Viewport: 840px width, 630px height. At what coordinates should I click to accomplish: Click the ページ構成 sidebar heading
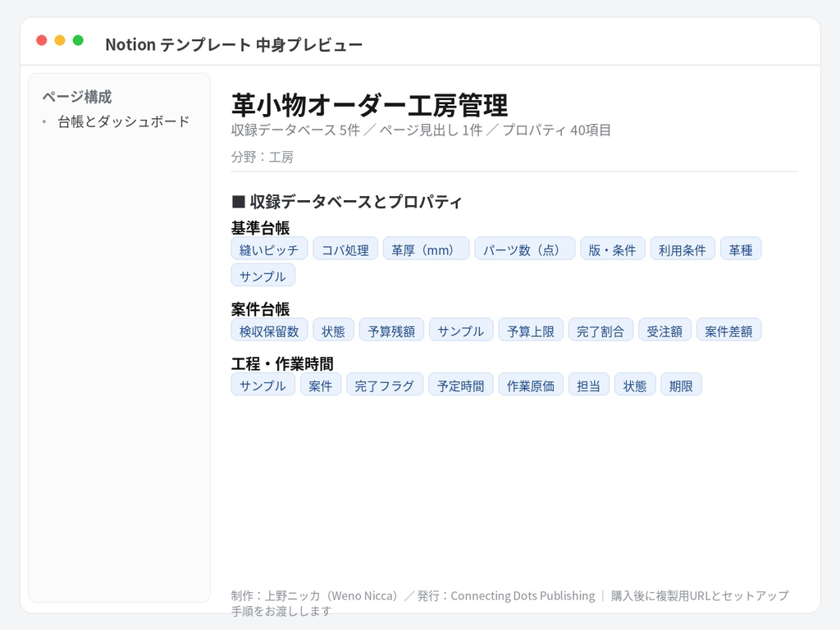coord(77,97)
